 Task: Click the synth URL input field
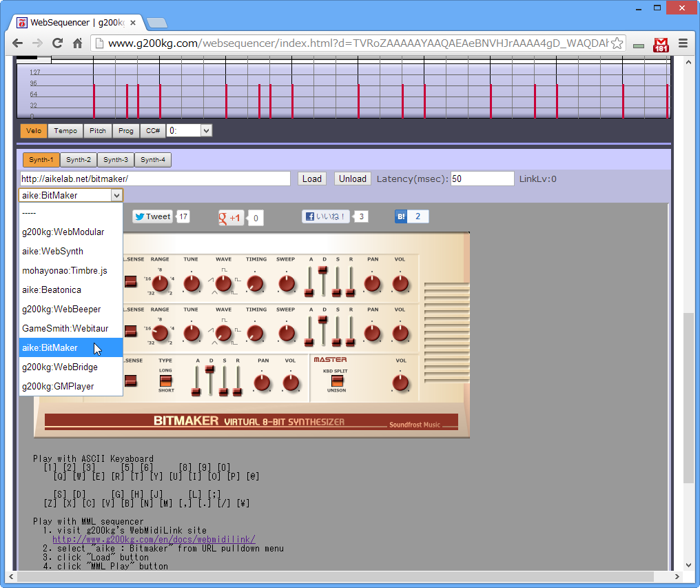pyautogui.click(x=155, y=179)
